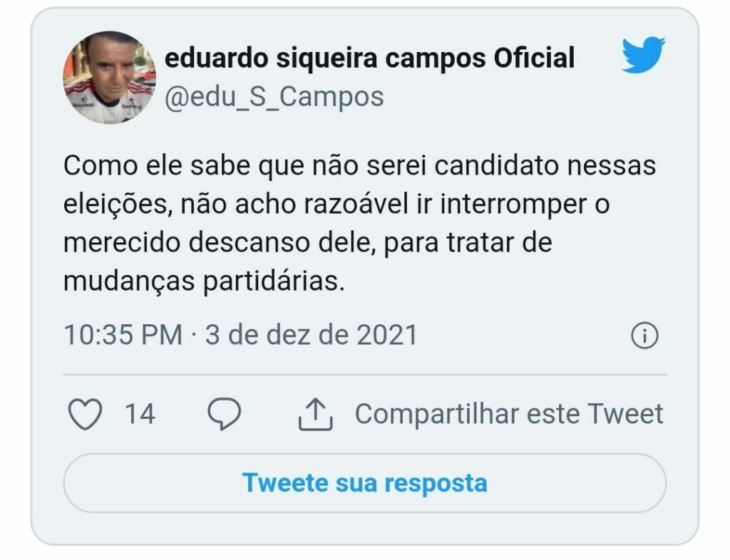Image resolution: width=730 pixels, height=560 pixels.
Task: Open the profile picture of eduardo siqueira
Action: 109,77
